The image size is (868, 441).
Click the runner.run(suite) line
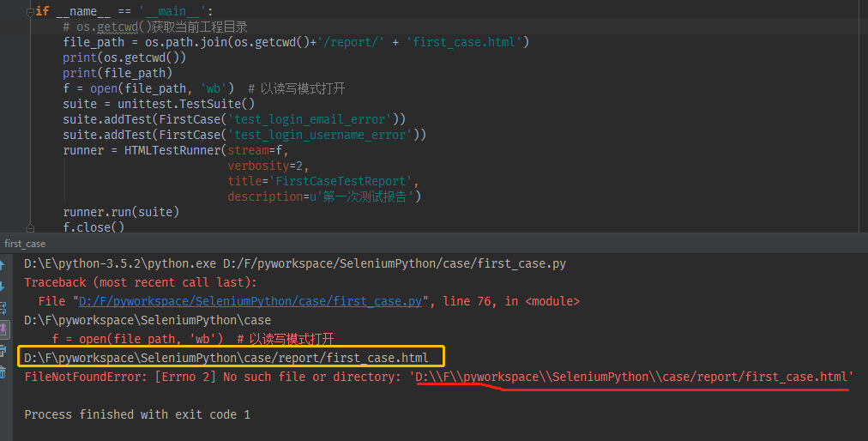(121, 212)
